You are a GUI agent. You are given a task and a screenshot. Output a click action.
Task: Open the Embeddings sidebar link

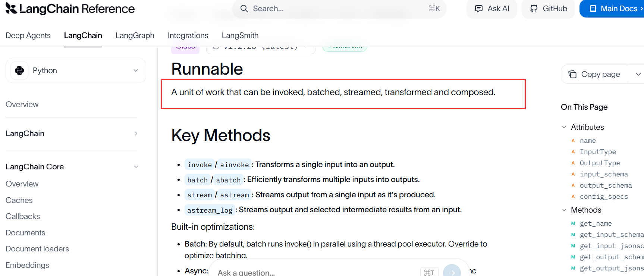coord(27,265)
